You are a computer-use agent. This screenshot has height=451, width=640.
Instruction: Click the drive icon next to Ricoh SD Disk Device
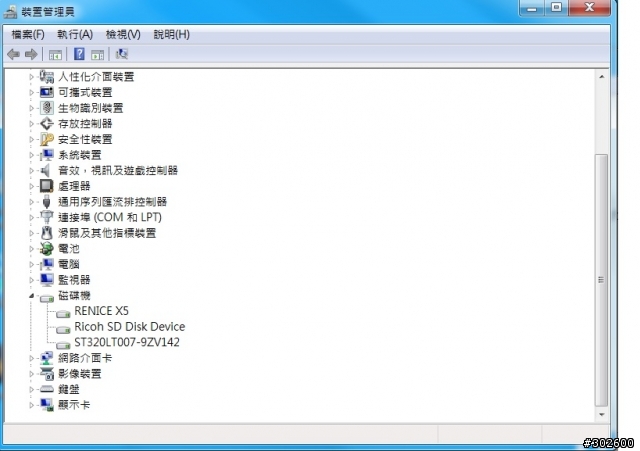point(63,329)
